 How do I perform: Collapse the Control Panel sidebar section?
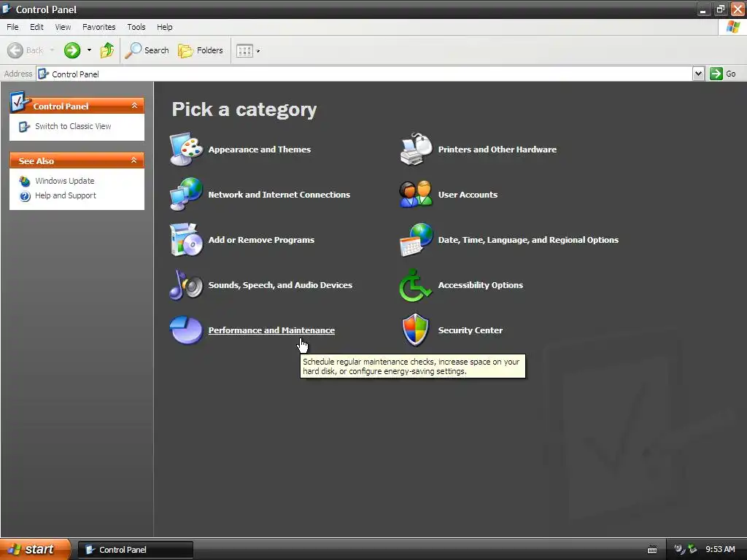pyautogui.click(x=134, y=106)
